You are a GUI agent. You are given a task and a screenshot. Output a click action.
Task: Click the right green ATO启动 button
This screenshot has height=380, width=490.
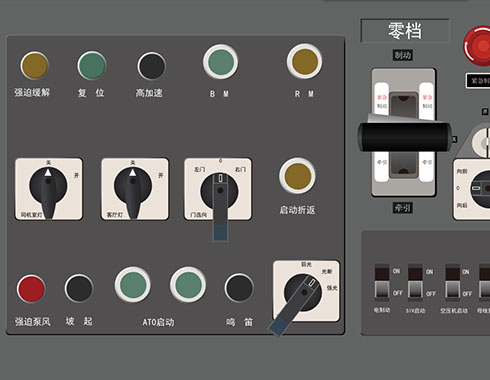click(188, 284)
